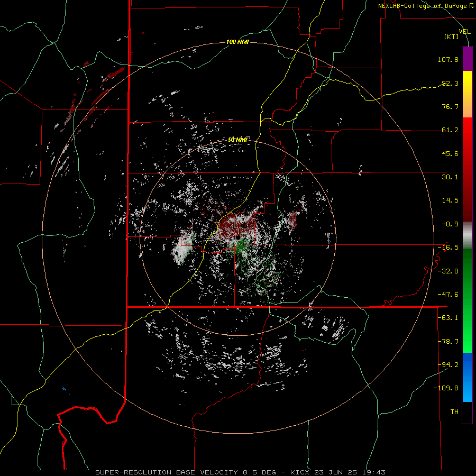The height and width of the screenshot is (476, 476).
Task: Pick the blue segment of the color bar
Action: point(467,377)
